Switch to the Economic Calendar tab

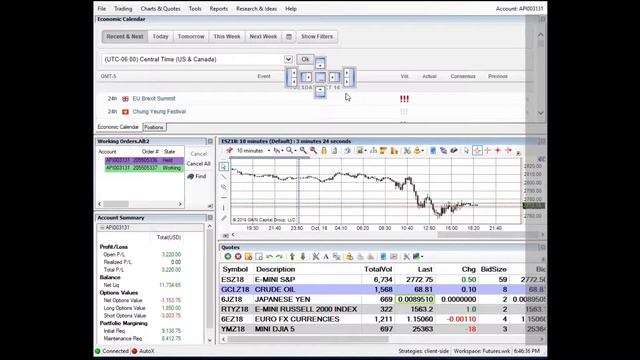click(x=118, y=127)
